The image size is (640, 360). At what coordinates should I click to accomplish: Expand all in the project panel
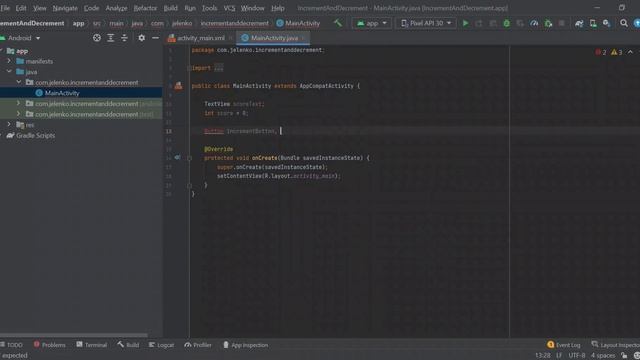111,38
